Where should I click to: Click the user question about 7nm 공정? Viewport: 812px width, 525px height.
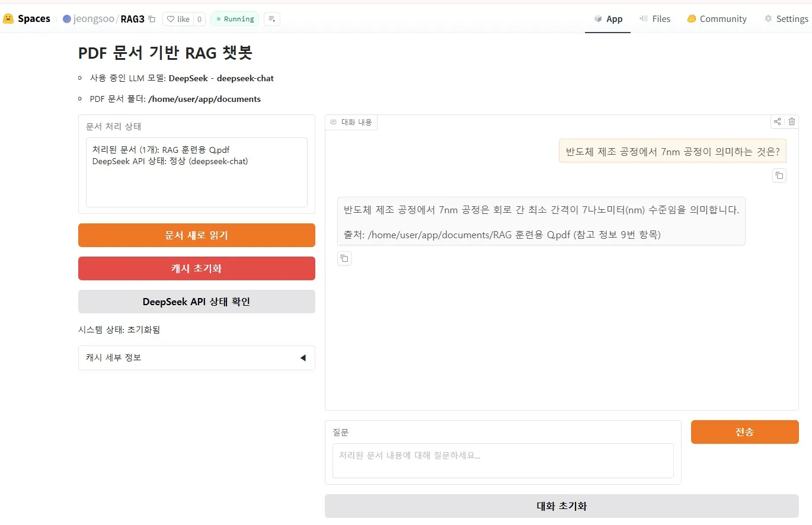(673, 151)
